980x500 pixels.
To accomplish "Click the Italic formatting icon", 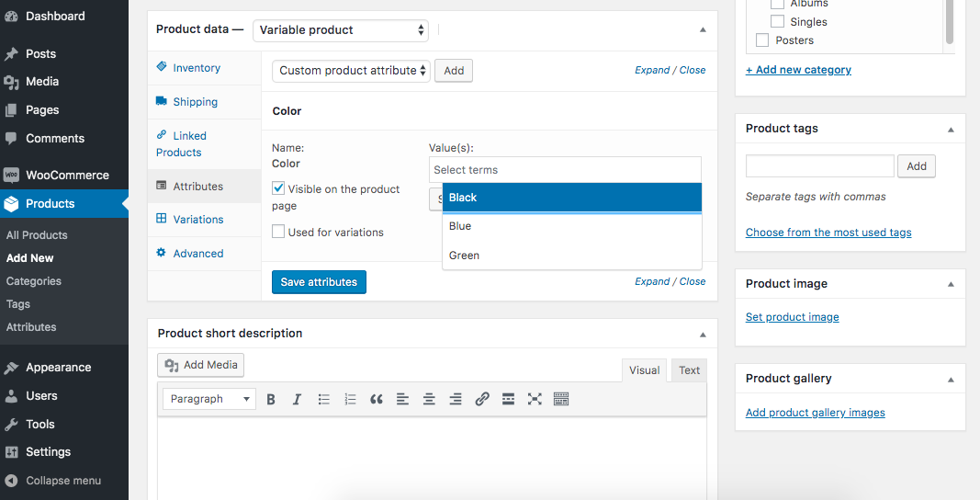I will pos(297,399).
